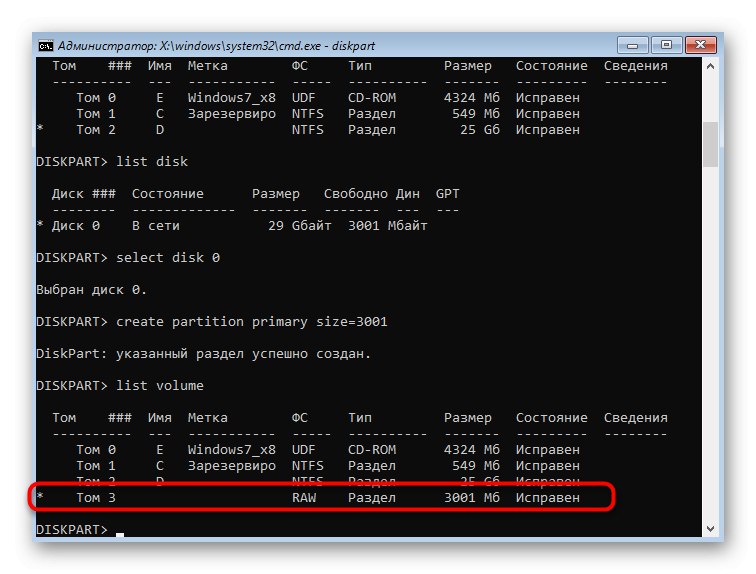Screen dimensions: 756x574
Task: Click 'Состояние' header in bottom volume table
Action: pos(552,417)
